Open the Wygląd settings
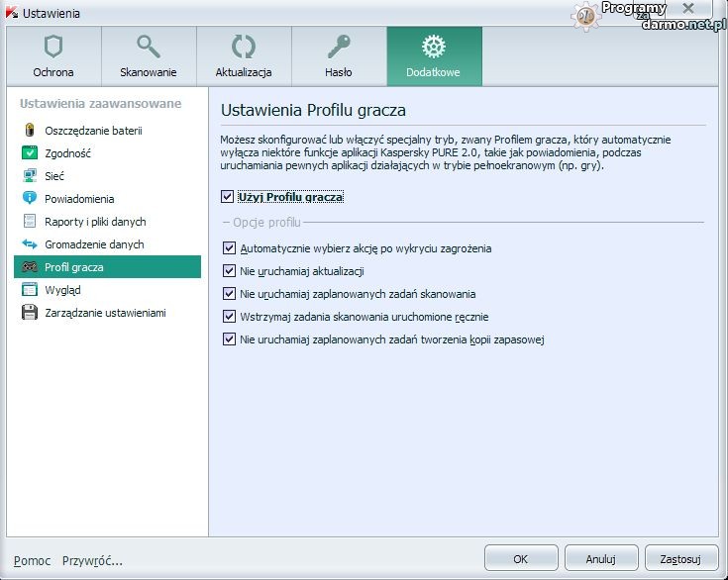This screenshot has width=728, height=580. [x=107, y=290]
